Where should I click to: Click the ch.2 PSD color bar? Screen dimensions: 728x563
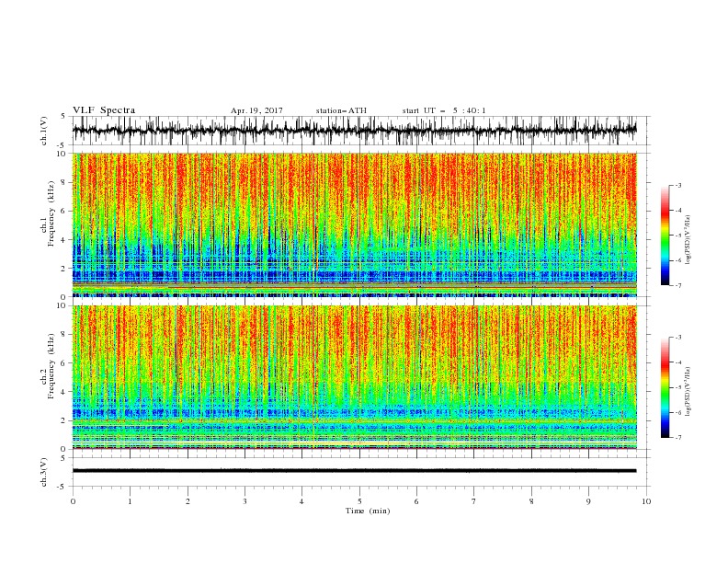click(x=665, y=387)
